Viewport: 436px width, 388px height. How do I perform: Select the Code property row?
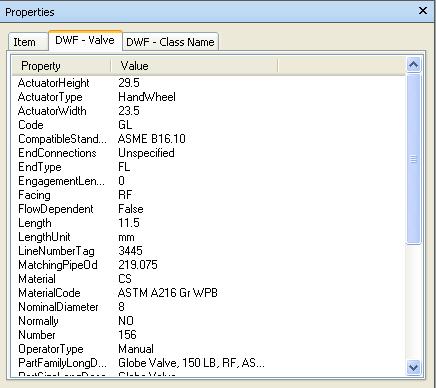(x=209, y=125)
